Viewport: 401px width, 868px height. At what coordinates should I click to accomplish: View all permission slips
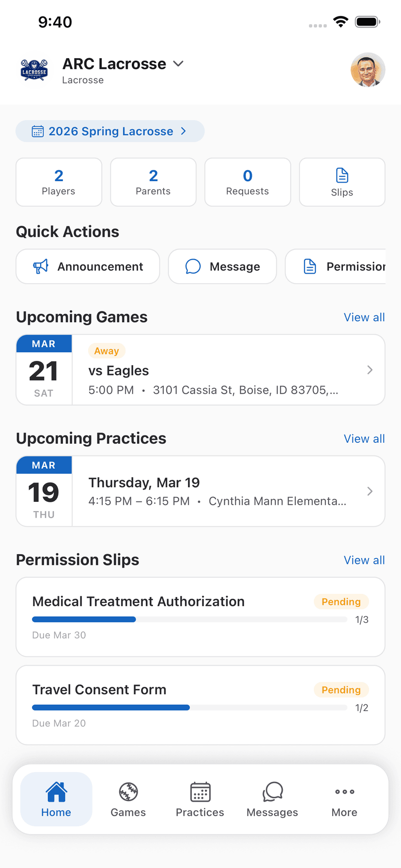364,560
